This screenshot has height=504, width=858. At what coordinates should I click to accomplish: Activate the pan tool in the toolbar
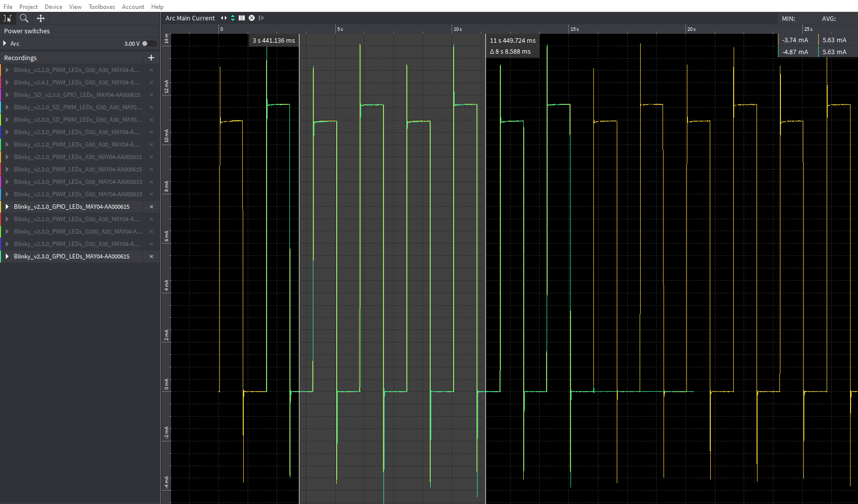click(40, 18)
